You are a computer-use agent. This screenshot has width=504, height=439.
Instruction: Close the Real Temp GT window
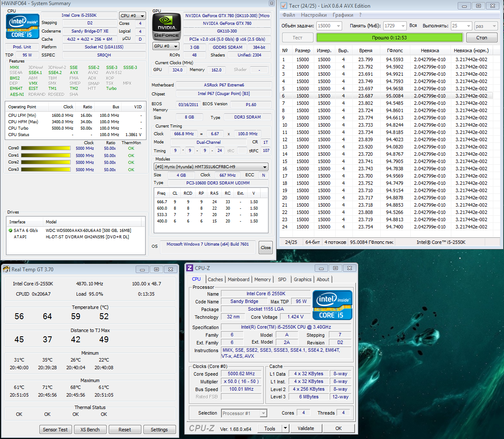pos(170,270)
